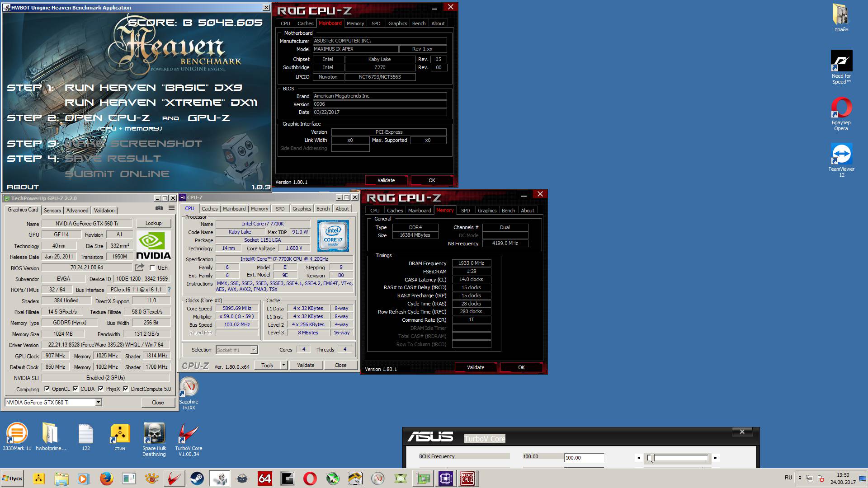The height and width of the screenshot is (488, 868).
Task: Click RUN HEAVEN BASIC DX9 option
Action: (x=153, y=88)
